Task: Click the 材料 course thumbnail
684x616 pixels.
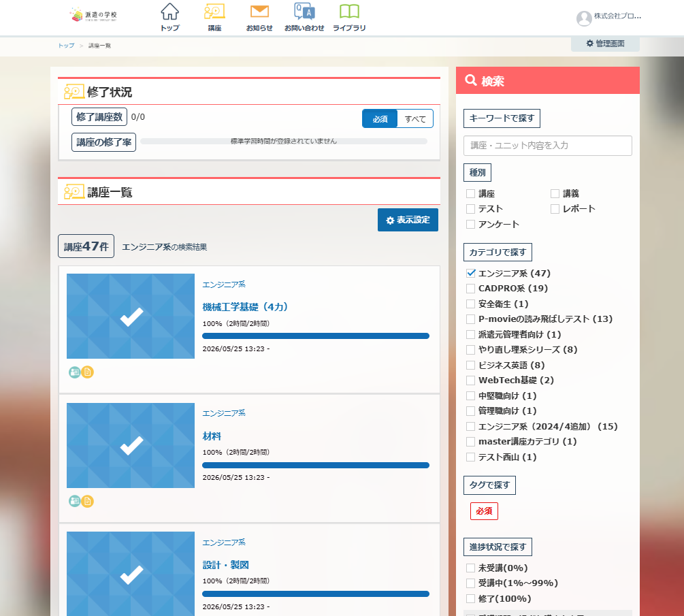Action: coord(131,445)
